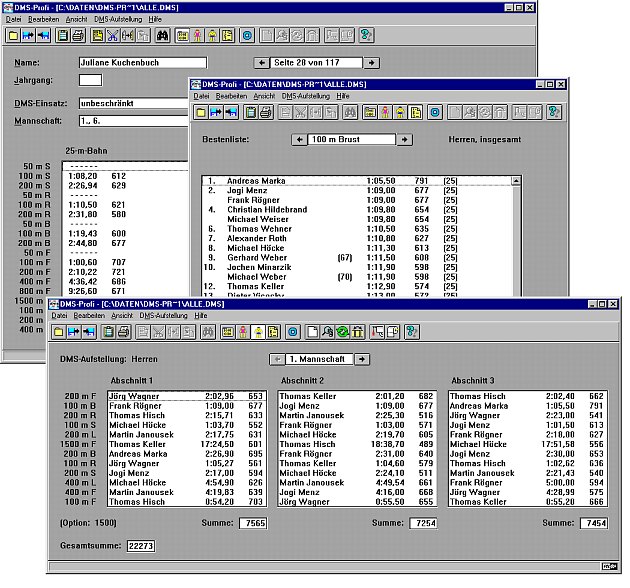Image resolution: width=630 pixels, height=588 pixels.
Task: Click the import arrow icon in the front window toolbar
Action: (74, 332)
